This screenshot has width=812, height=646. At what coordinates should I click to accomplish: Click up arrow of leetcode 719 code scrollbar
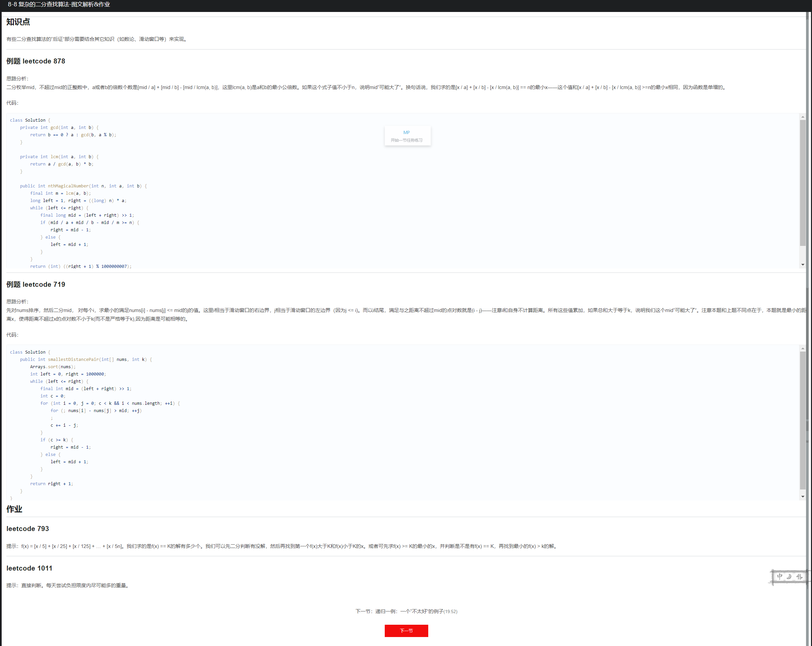click(803, 349)
